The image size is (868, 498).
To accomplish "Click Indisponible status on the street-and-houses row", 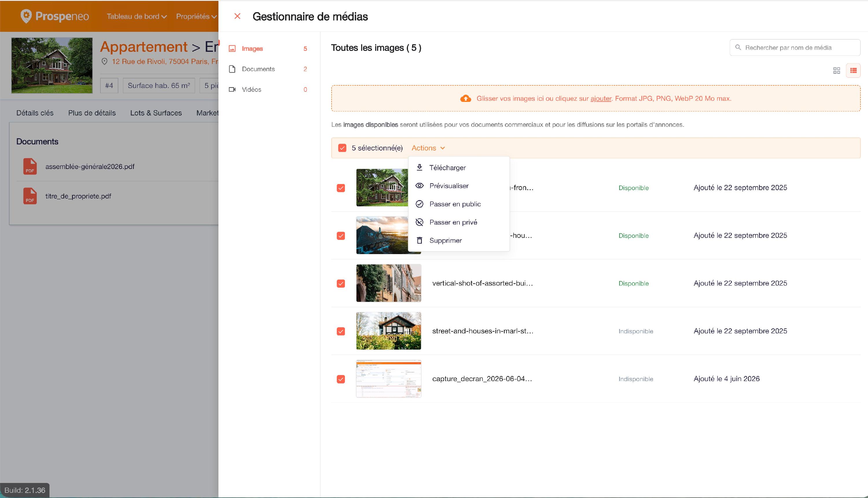I will click(x=636, y=331).
